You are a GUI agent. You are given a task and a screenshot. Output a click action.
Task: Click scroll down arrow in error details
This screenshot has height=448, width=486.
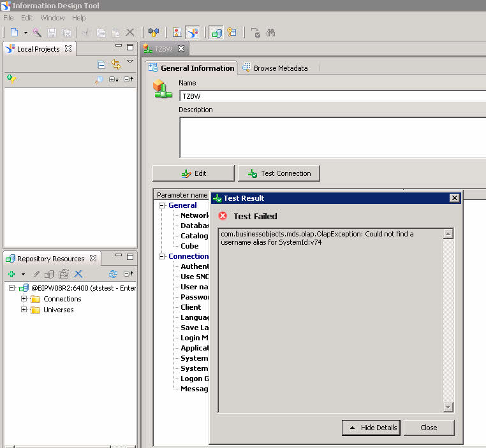(x=448, y=407)
